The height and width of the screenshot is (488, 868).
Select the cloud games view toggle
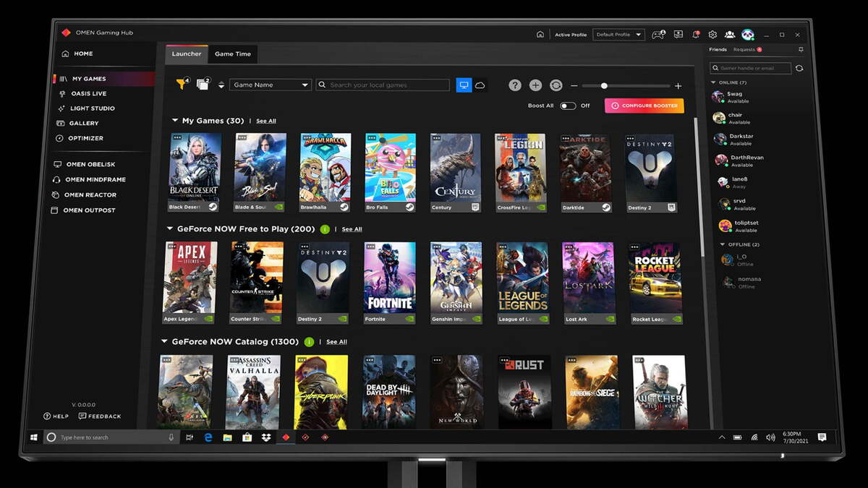pyautogui.click(x=480, y=85)
